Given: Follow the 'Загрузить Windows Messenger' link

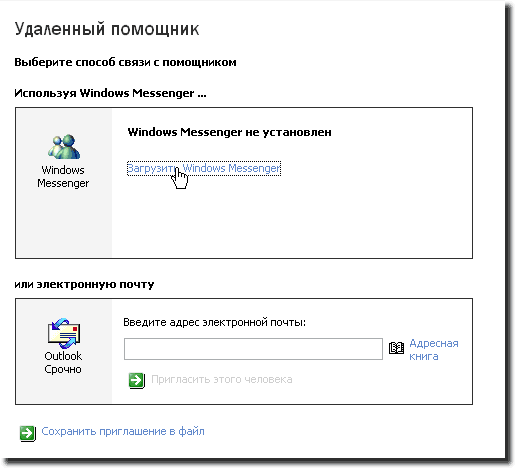Looking at the screenshot, I should coord(204,168).
